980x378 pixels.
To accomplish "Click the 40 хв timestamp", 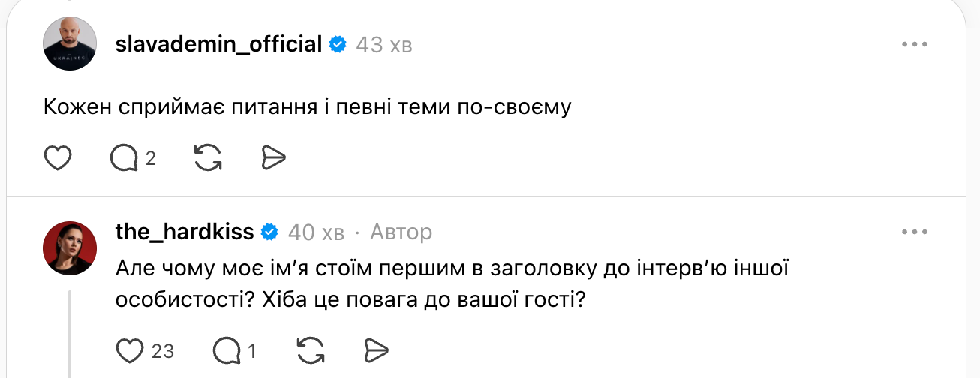I will point(316,232).
